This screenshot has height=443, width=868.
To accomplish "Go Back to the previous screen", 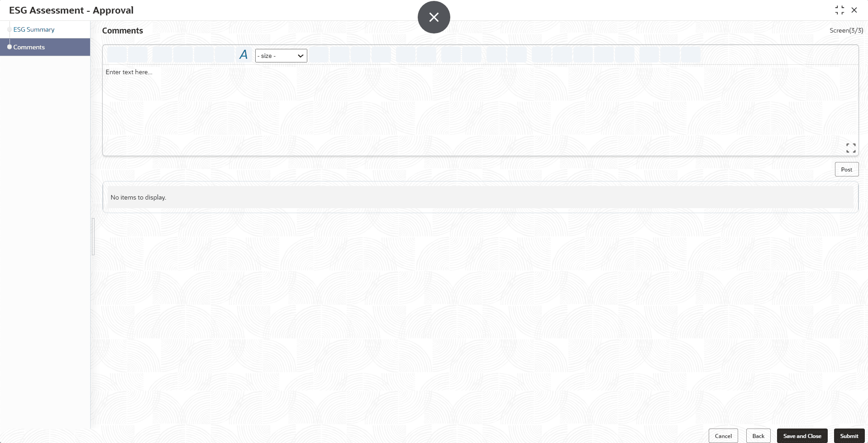I will [x=758, y=436].
